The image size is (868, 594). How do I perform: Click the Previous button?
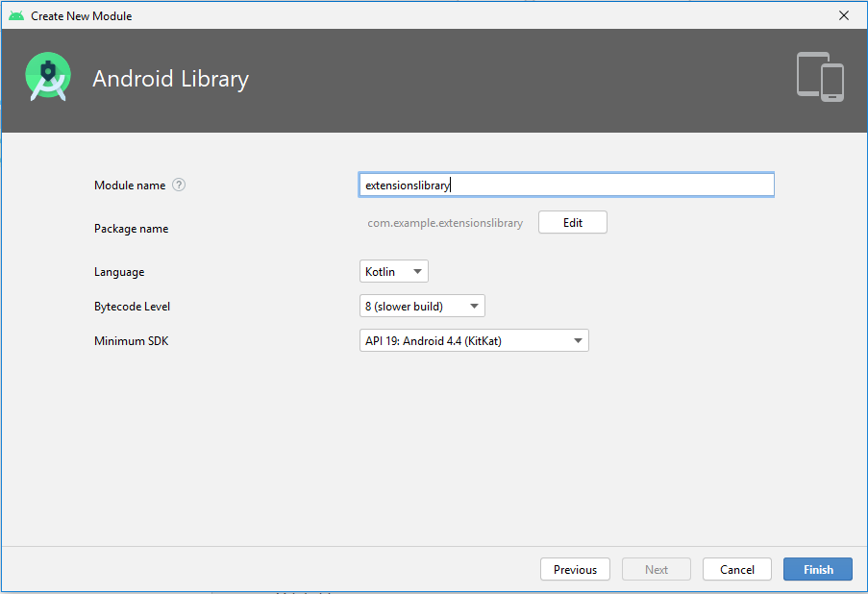575,569
